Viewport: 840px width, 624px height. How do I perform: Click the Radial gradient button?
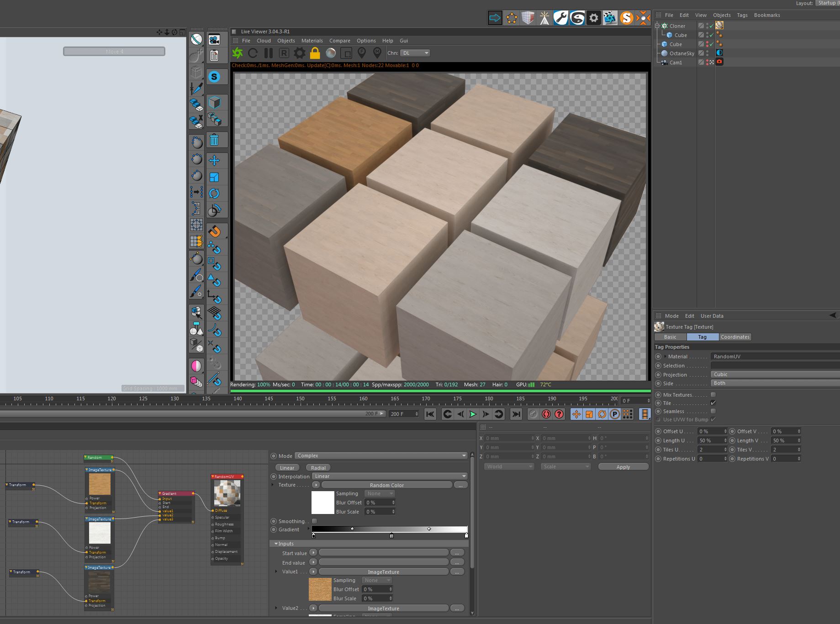pos(318,467)
